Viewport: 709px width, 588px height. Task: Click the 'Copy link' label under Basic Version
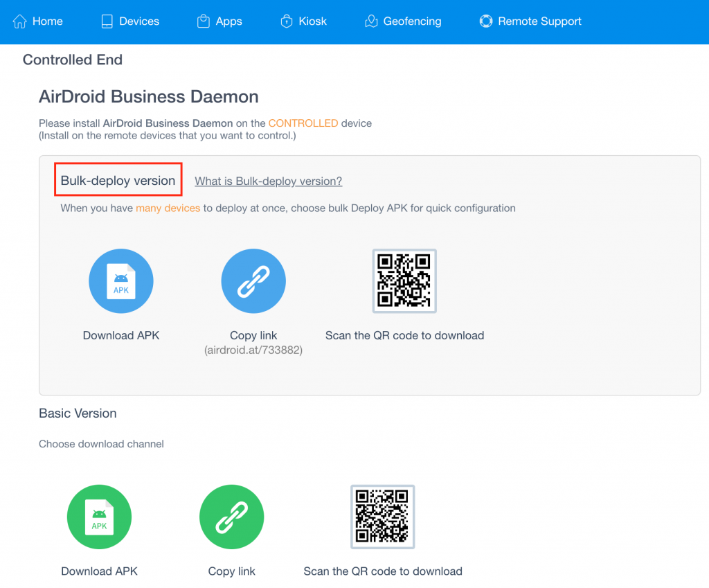click(x=232, y=571)
